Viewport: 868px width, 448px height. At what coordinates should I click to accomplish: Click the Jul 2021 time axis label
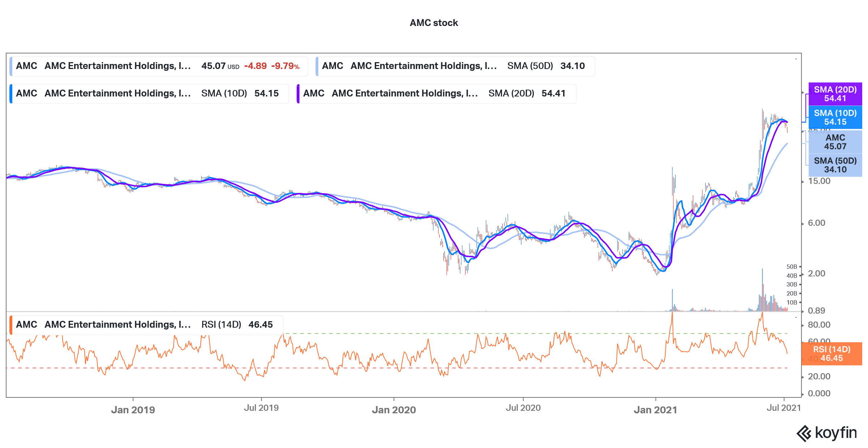[784, 408]
